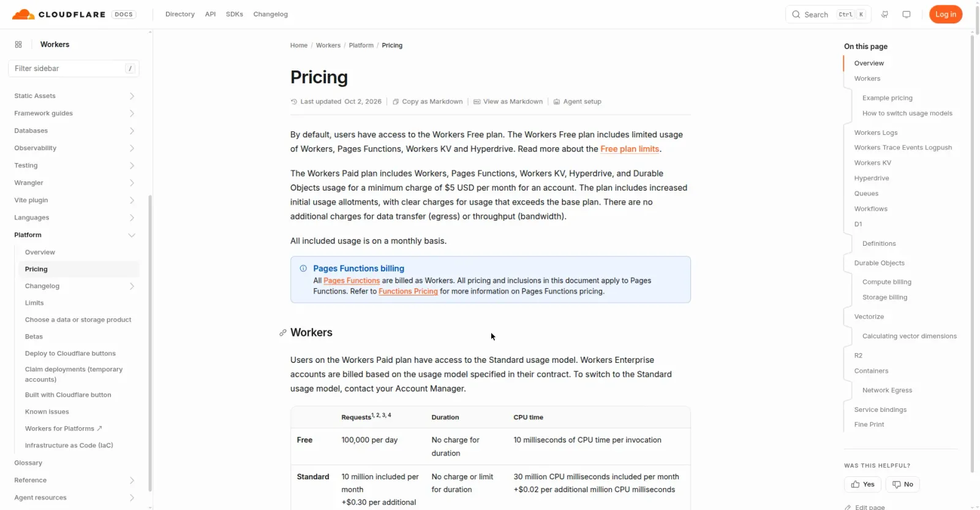Click the Log in button
Image resolution: width=980 pixels, height=510 pixels.
(x=946, y=14)
